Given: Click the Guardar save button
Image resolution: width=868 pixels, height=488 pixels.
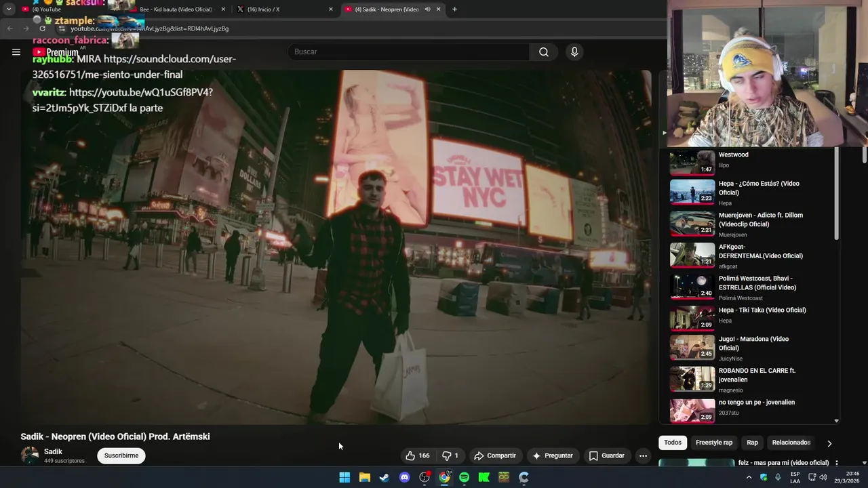Looking at the screenshot, I should 607,455.
